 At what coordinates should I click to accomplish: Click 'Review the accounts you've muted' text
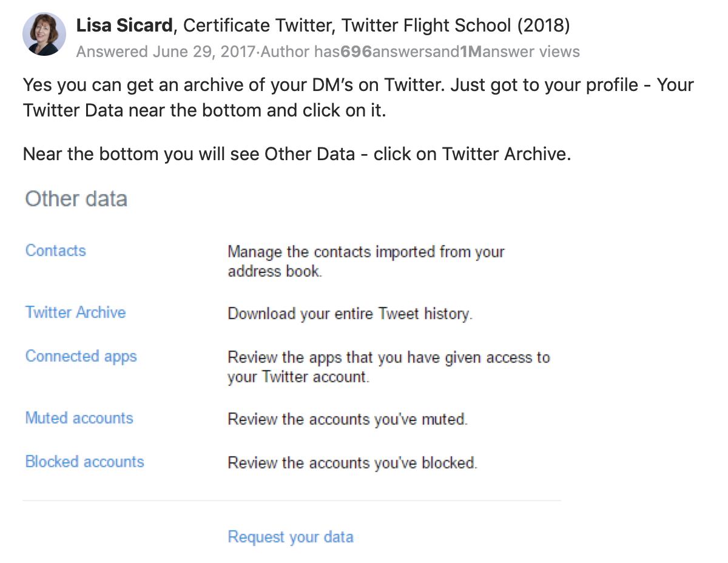(347, 419)
